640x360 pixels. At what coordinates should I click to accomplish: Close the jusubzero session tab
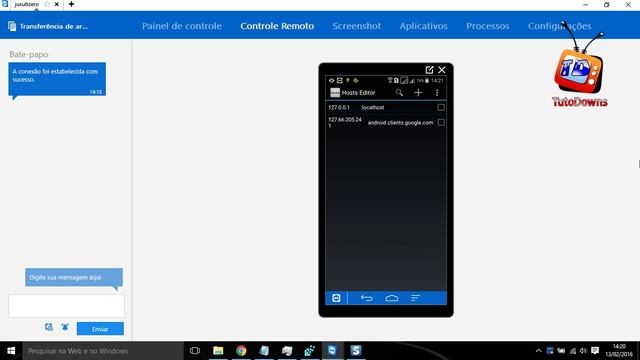[57, 4]
